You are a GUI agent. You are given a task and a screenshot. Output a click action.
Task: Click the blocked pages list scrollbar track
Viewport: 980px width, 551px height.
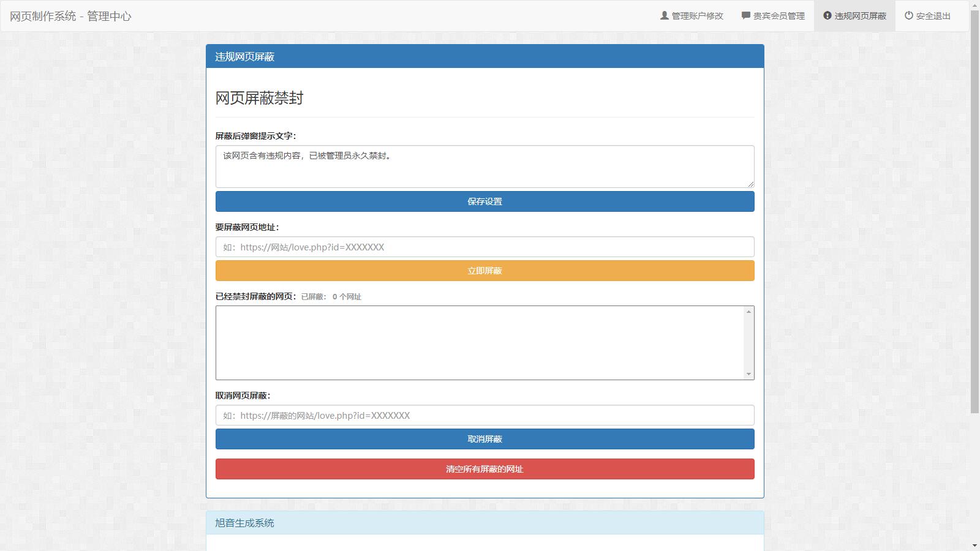pos(748,342)
